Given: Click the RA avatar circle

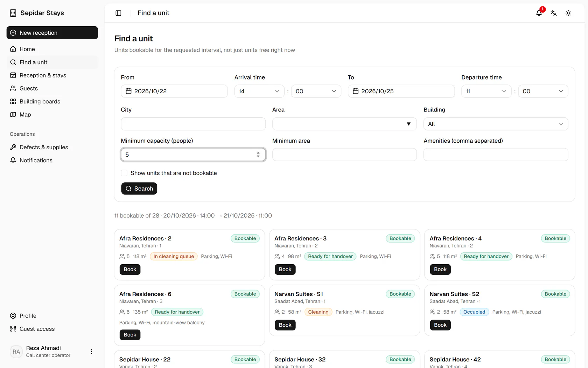Looking at the screenshot, I should pos(16,352).
